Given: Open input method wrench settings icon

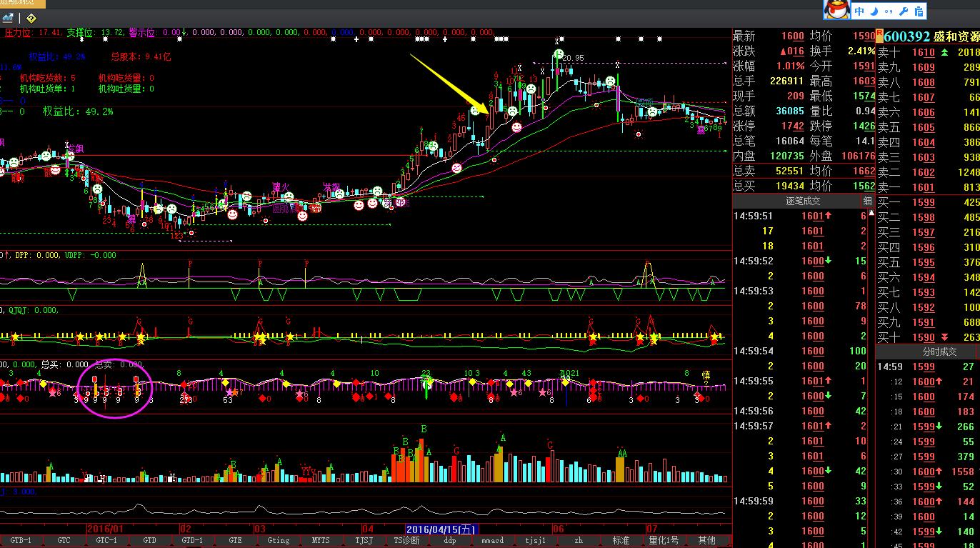Looking at the screenshot, I should (903, 11).
